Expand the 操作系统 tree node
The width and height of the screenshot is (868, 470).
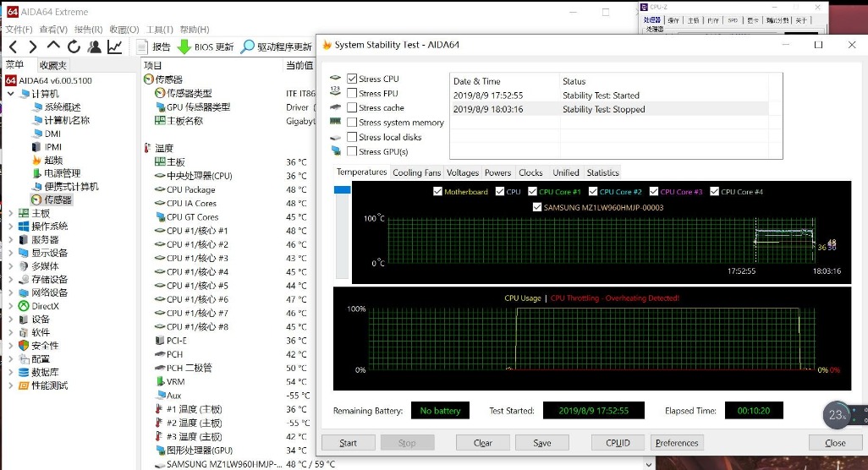coord(10,227)
